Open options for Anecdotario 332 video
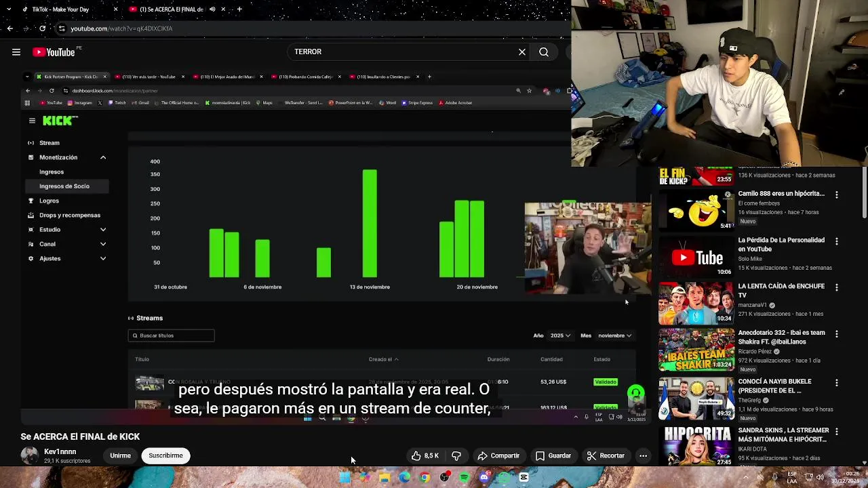The width and height of the screenshot is (868, 488). [x=836, y=334]
